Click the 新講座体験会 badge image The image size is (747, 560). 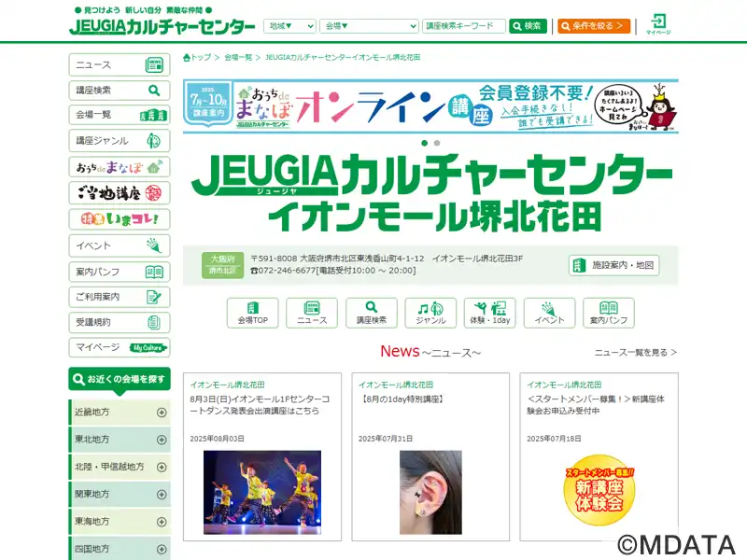tap(599, 490)
